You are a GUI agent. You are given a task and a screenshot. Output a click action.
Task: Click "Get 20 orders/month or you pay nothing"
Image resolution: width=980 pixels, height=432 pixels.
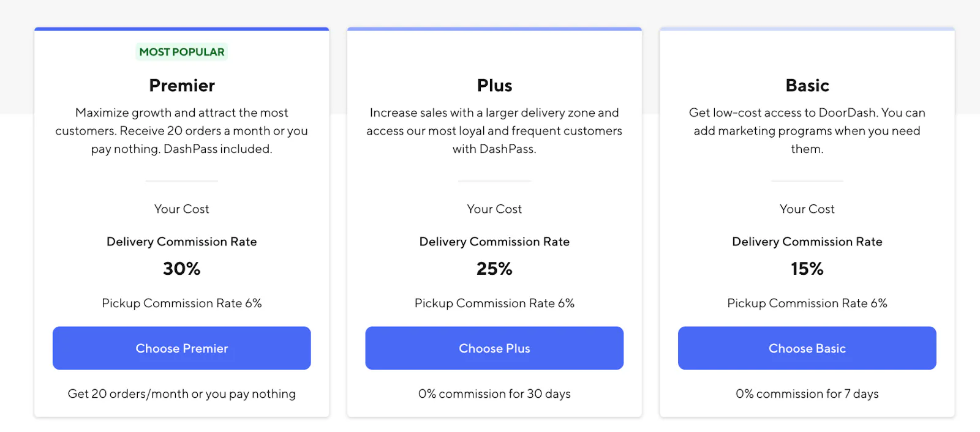181,394
